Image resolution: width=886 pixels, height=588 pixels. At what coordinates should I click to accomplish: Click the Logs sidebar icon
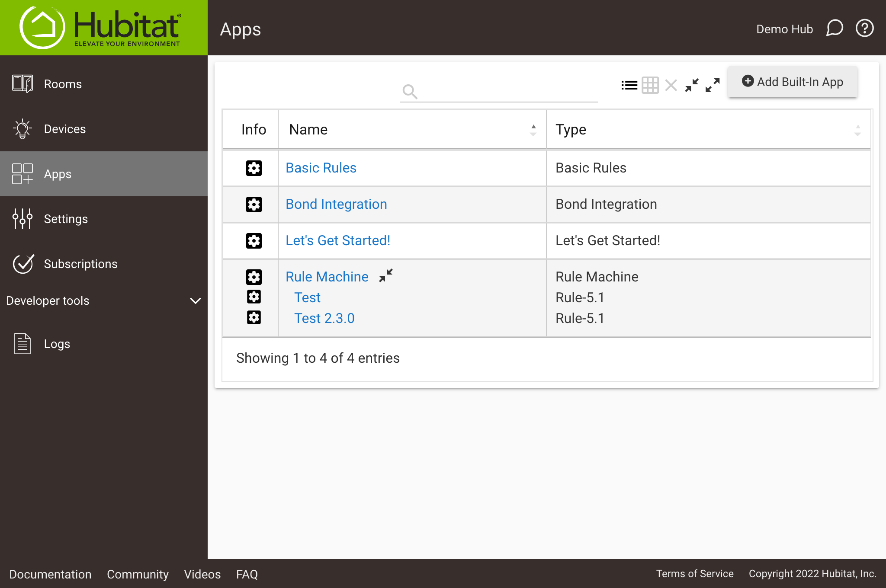coord(22,343)
